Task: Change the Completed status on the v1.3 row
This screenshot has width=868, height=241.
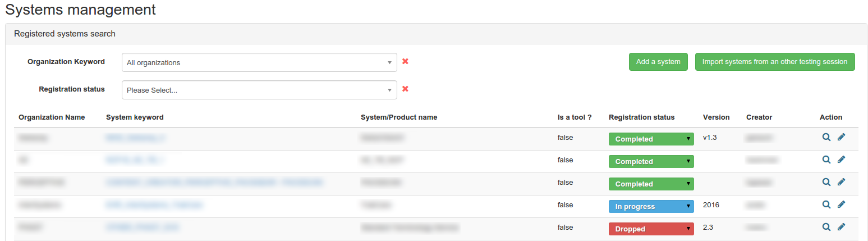Action: tap(651, 139)
